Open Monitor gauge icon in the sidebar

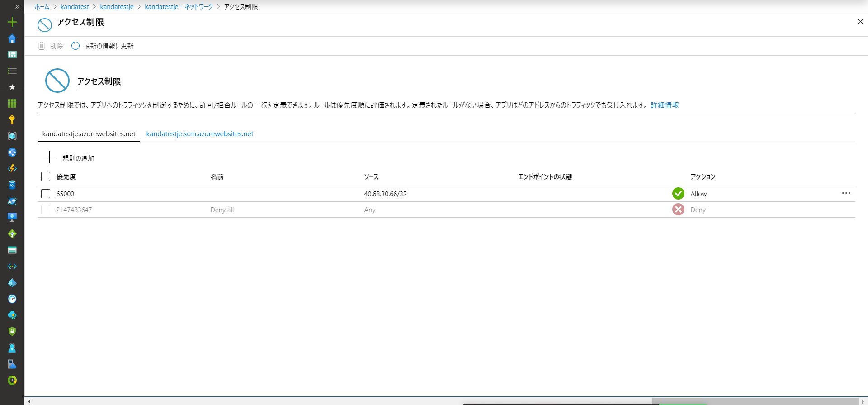coord(12,299)
